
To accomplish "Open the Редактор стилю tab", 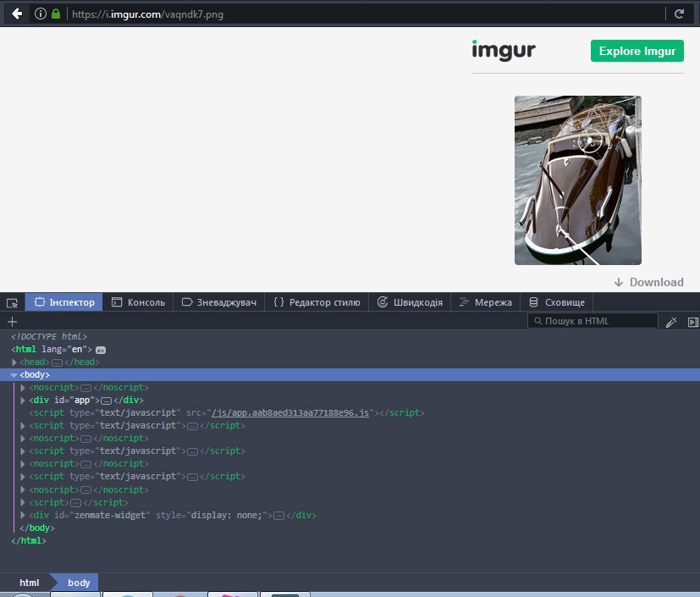I will [x=317, y=302].
